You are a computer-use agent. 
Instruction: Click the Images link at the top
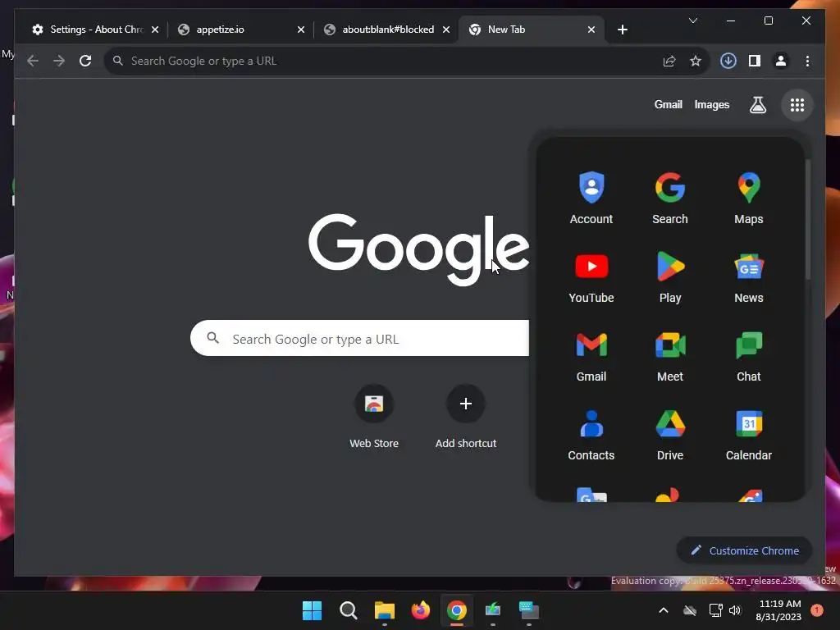pos(711,104)
